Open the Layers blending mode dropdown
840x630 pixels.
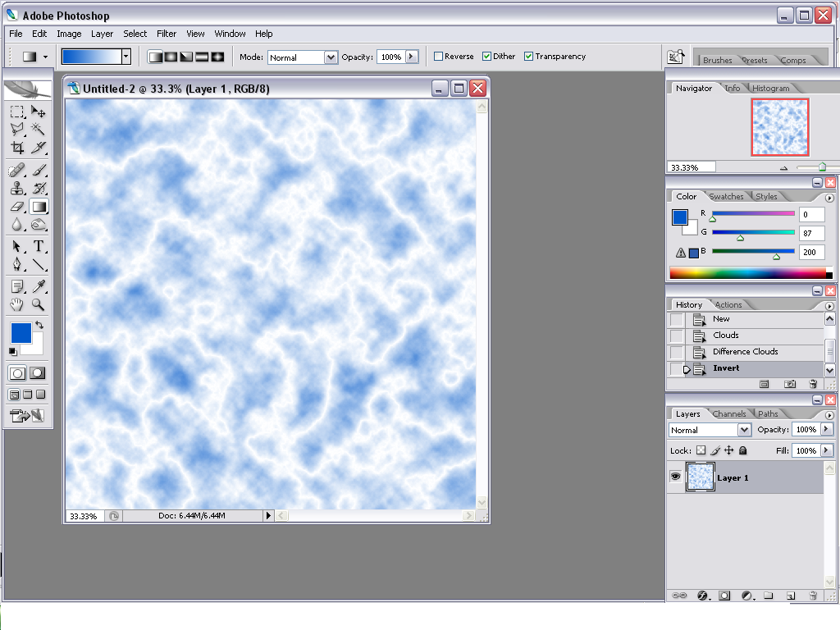[744, 430]
